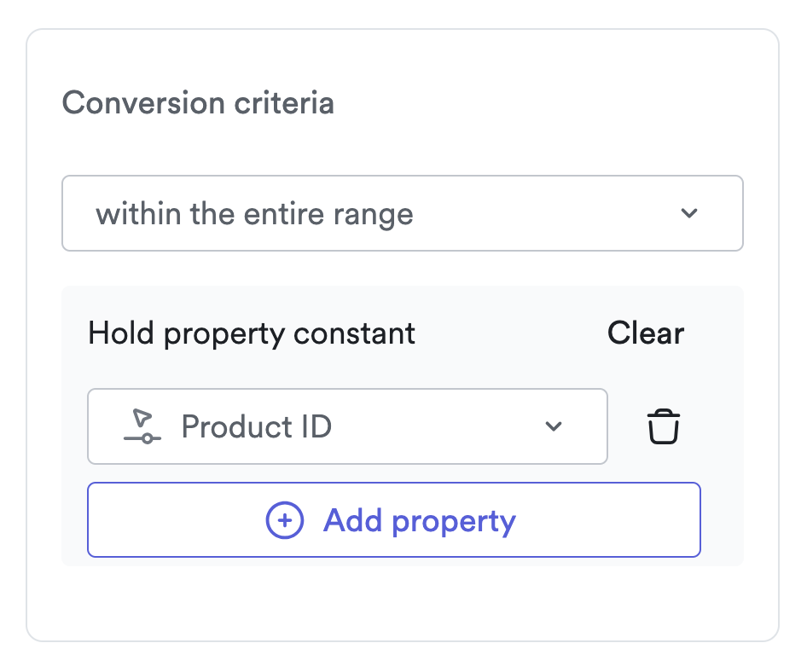Viewport: 807px width, 672px height.
Task: Click the property flag icon beside Product ID
Action: [x=142, y=426]
